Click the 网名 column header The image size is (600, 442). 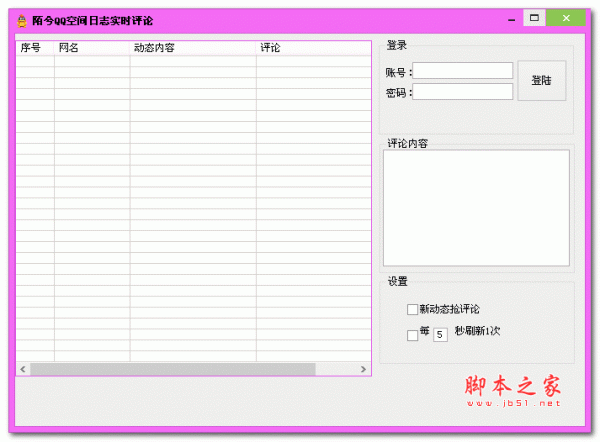(x=92, y=48)
